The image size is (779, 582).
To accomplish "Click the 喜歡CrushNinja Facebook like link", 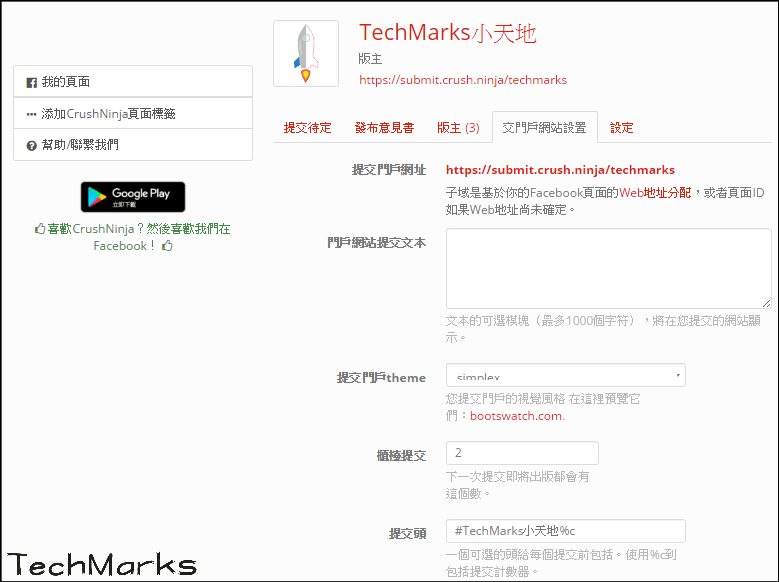I will point(133,237).
